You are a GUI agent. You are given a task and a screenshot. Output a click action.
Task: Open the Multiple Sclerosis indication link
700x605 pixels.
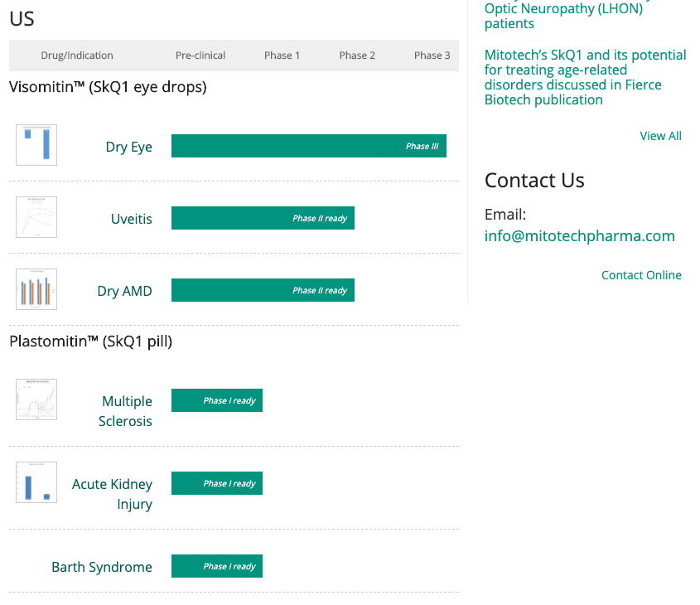point(126,411)
